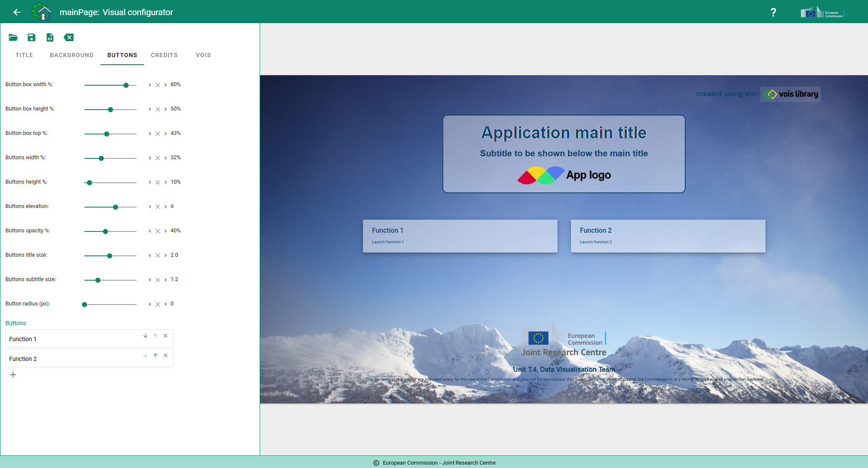Image resolution: width=868 pixels, height=468 pixels.
Task: Click the Button radius slider
Action: click(x=110, y=305)
